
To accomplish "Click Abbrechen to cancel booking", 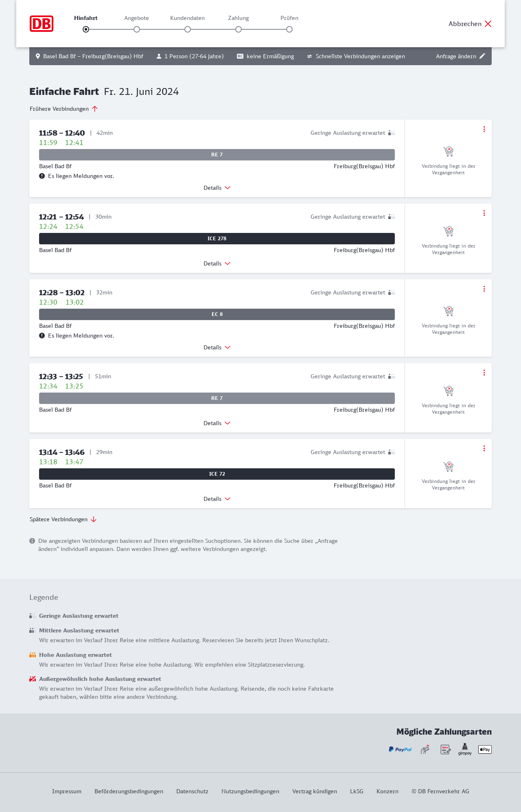I will 470,24.
